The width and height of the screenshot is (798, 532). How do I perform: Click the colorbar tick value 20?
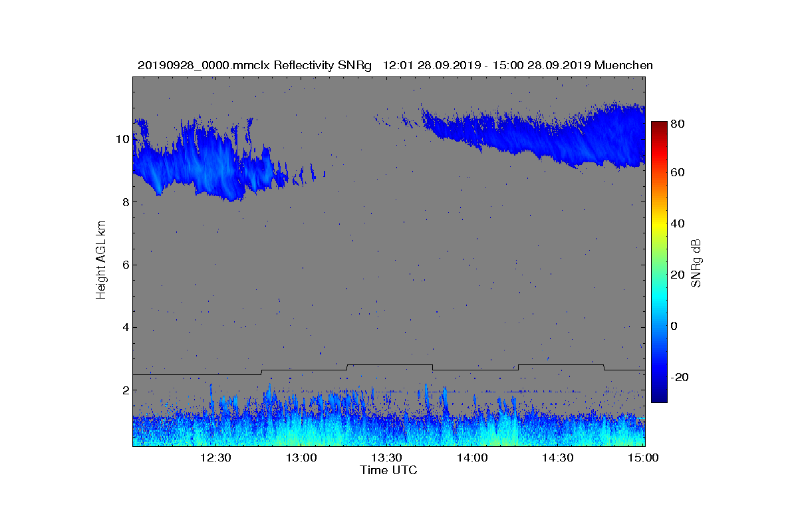pos(678,275)
